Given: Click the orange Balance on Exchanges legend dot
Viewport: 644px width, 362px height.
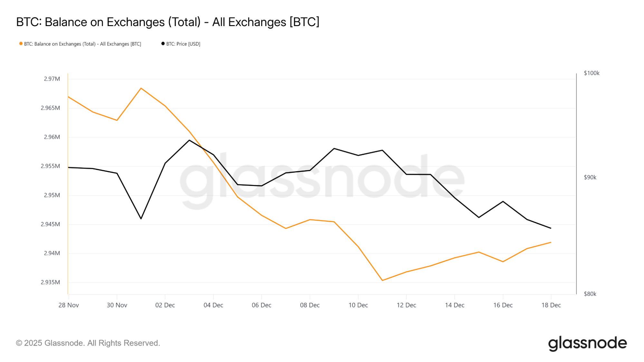Looking at the screenshot, I should 21,44.
